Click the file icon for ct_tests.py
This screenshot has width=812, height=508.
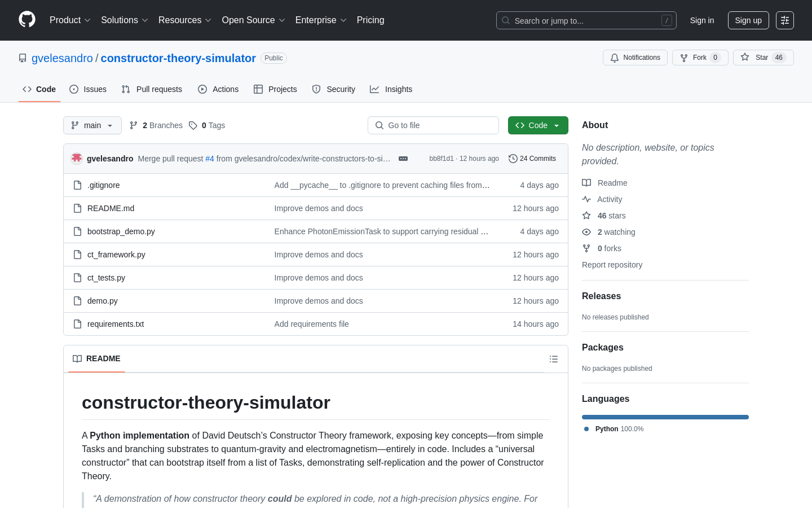[78, 278]
